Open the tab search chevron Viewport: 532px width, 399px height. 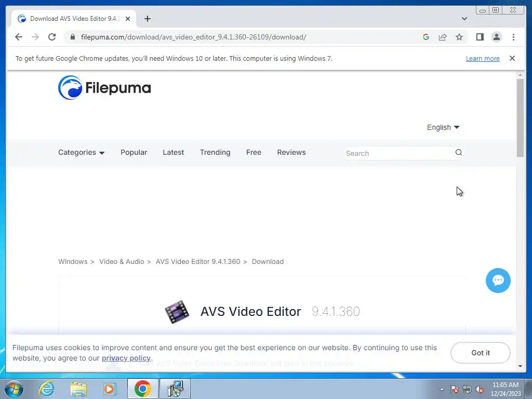pos(464,19)
